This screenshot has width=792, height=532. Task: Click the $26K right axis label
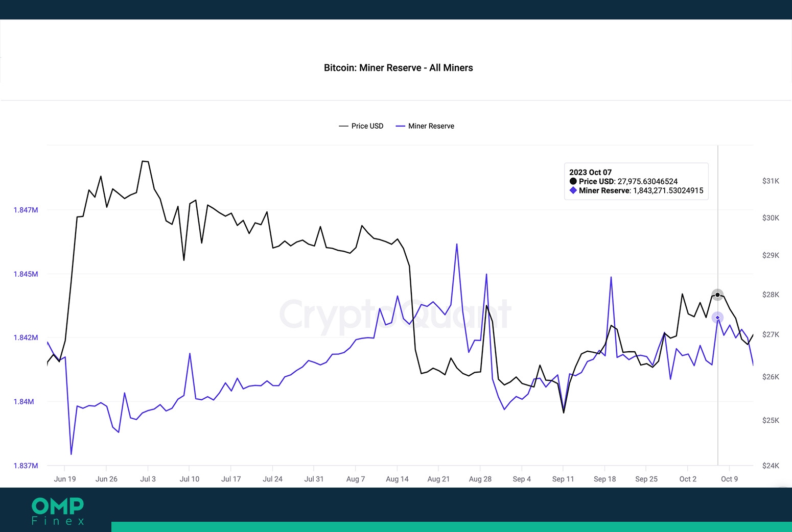(x=771, y=377)
